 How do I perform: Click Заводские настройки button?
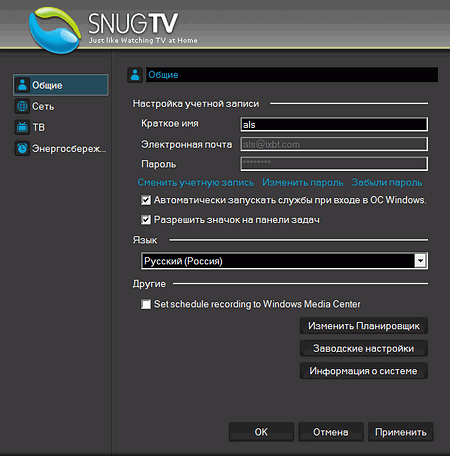pyautogui.click(x=364, y=348)
